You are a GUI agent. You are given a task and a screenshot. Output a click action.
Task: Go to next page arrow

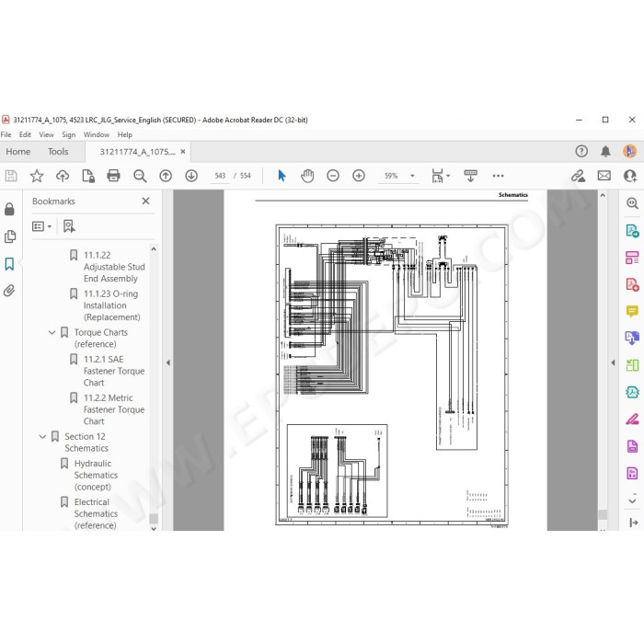[191, 176]
